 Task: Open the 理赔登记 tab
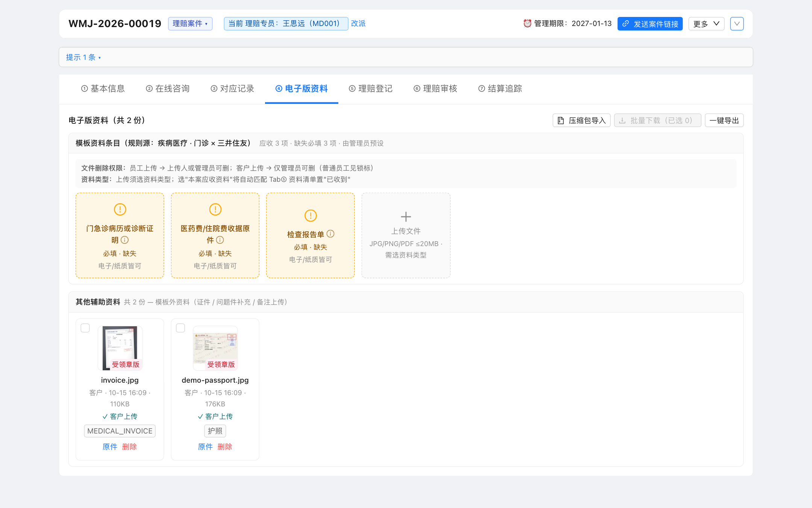click(x=371, y=89)
